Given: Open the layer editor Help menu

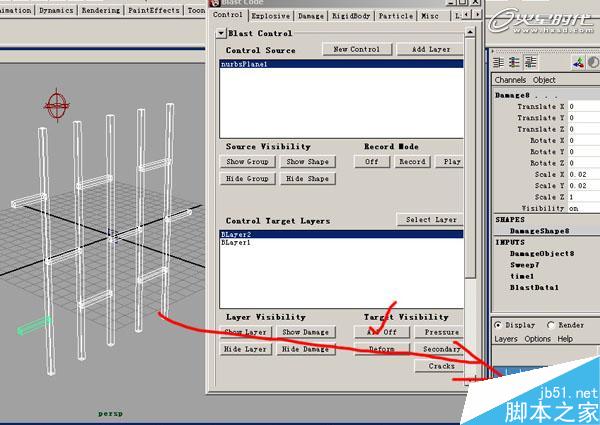Looking at the screenshot, I should [565, 339].
